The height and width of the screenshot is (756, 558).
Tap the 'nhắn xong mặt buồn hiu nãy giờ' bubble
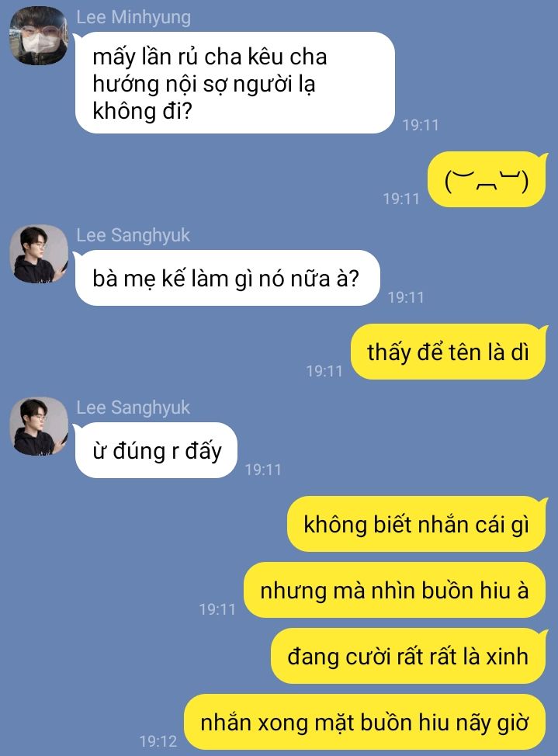pos(365,723)
